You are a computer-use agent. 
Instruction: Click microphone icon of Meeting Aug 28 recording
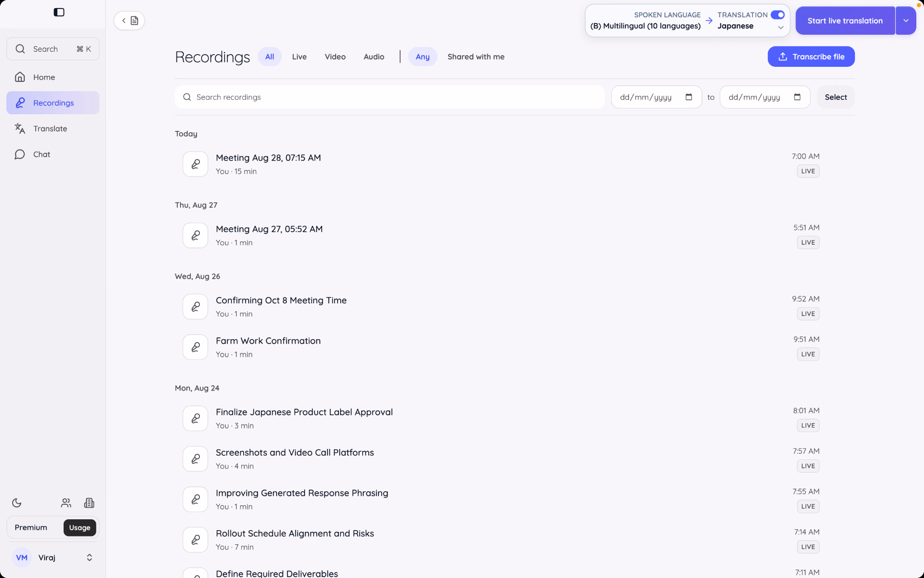pyautogui.click(x=195, y=164)
